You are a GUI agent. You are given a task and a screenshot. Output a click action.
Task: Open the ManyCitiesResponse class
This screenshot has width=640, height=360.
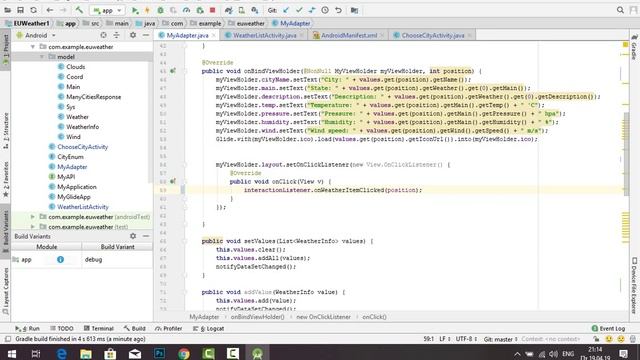click(89, 97)
